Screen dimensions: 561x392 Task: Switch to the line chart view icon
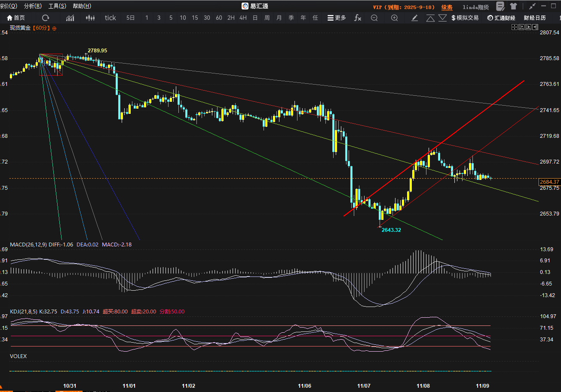coord(70,18)
